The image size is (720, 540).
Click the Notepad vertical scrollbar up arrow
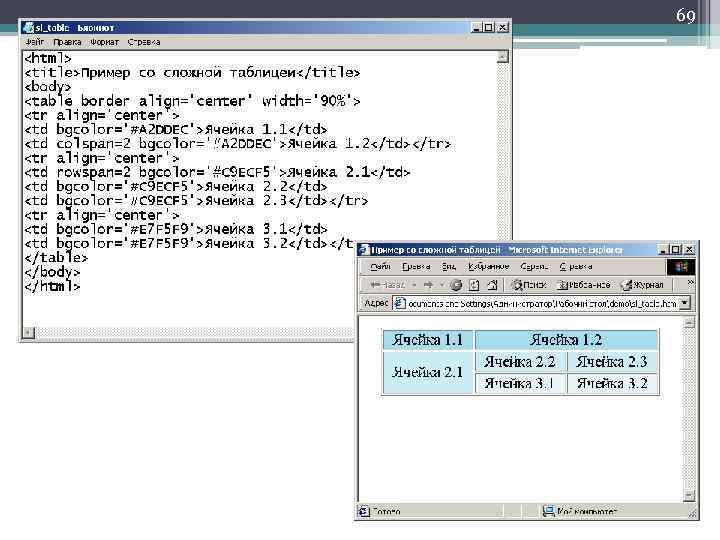(503, 57)
